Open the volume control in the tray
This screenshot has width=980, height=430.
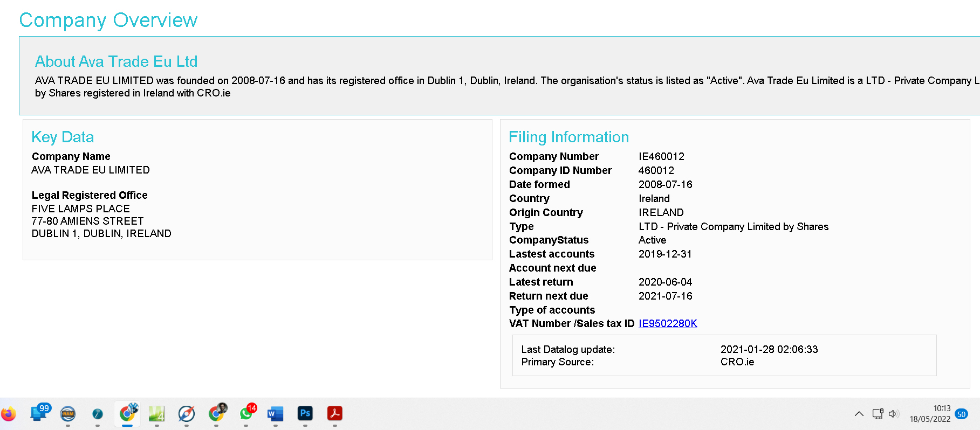[x=894, y=414]
